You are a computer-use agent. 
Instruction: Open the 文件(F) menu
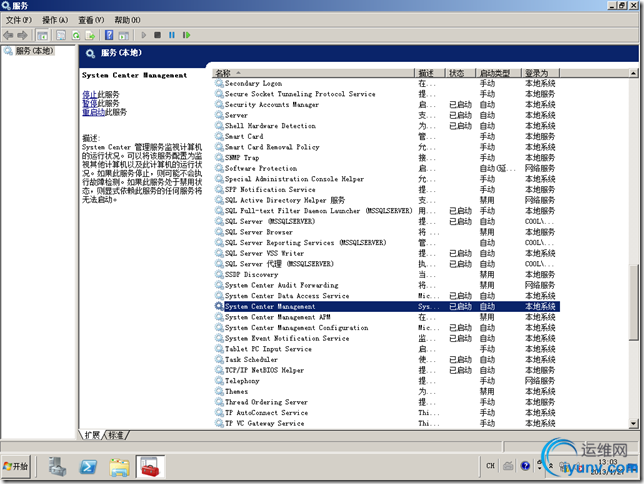18,20
